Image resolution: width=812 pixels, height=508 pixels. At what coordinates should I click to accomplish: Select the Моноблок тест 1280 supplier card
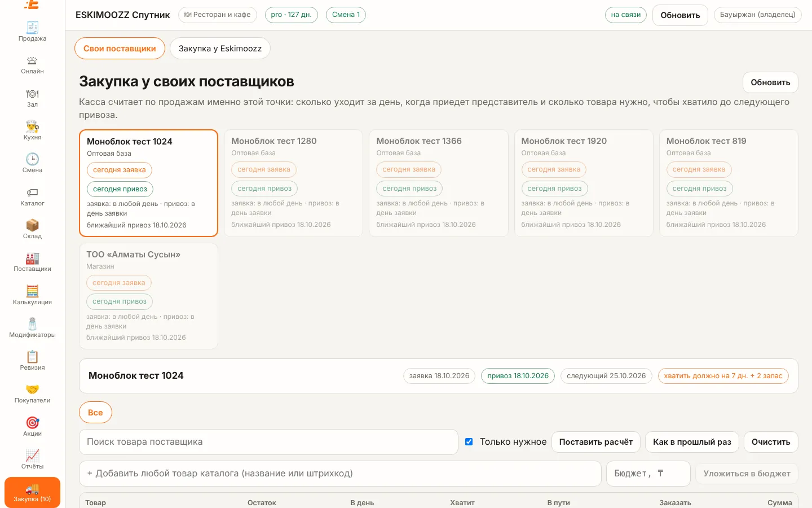pos(293,183)
